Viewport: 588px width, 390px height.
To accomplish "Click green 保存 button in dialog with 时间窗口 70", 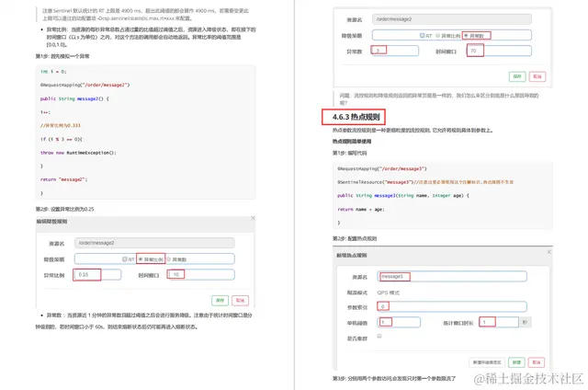I will [x=517, y=76].
